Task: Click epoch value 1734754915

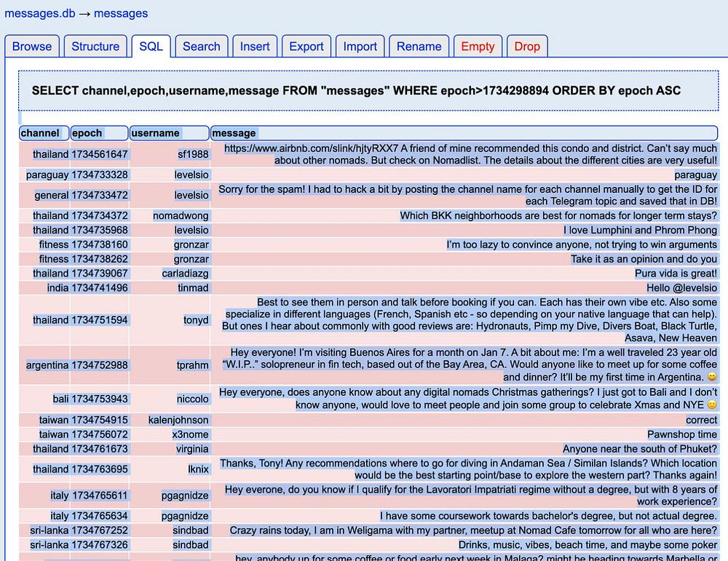Action: [x=99, y=420]
